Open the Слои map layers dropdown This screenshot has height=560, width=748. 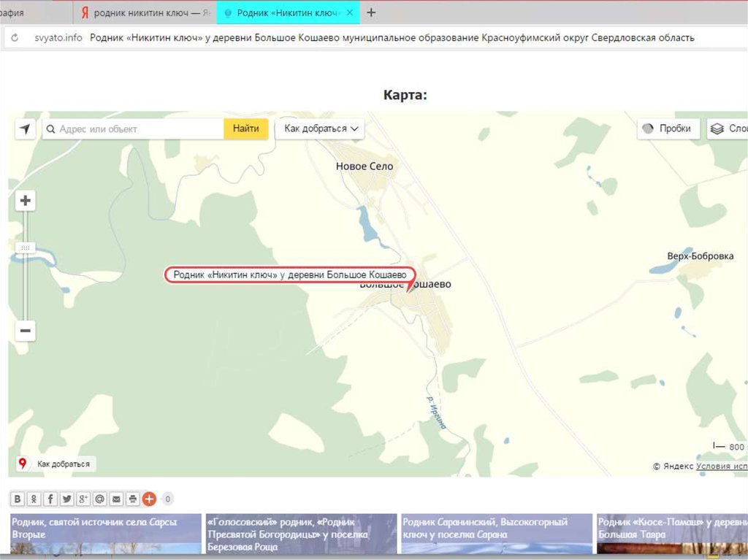point(728,129)
